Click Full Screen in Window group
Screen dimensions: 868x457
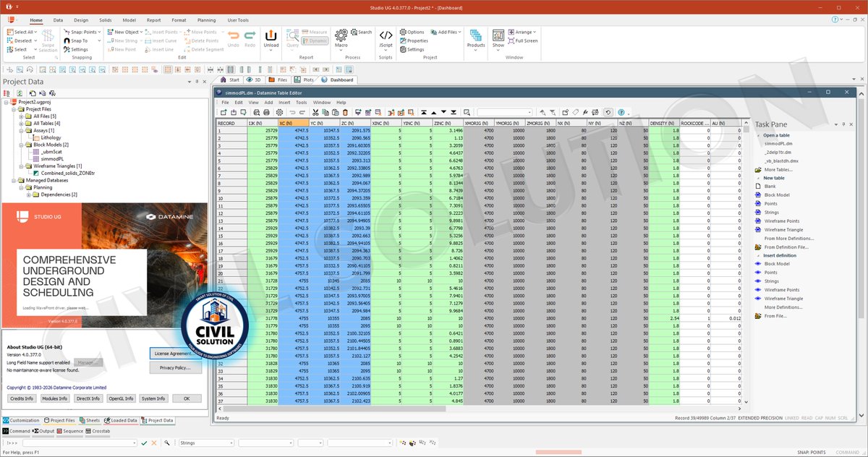coord(523,40)
